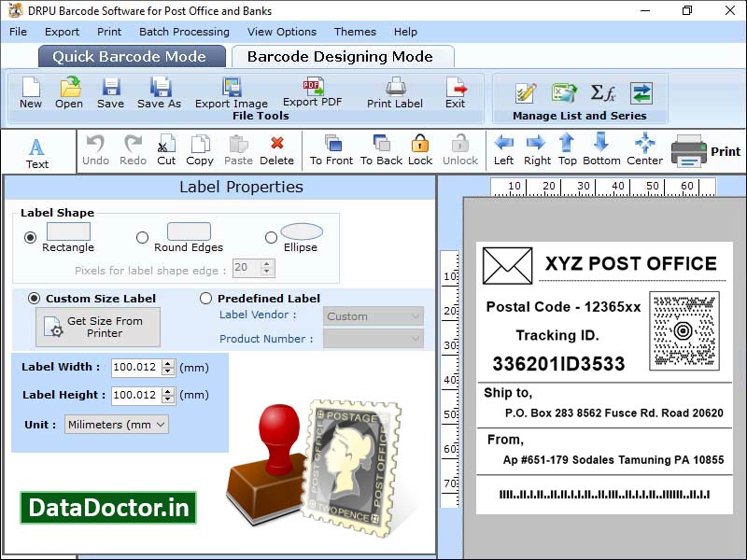Enable Predefined Label option
Viewport: 747px width, 560px height.
(204, 298)
